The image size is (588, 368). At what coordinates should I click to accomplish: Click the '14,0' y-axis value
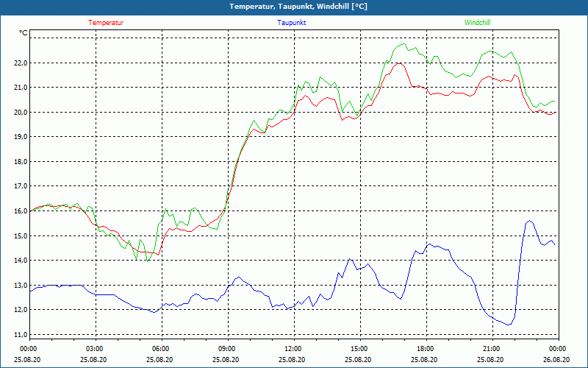(21, 261)
